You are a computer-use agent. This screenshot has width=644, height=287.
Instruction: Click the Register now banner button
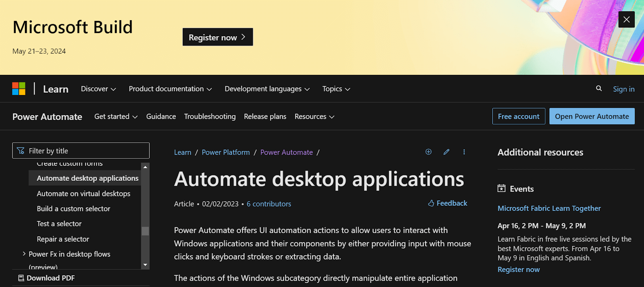[x=218, y=37]
